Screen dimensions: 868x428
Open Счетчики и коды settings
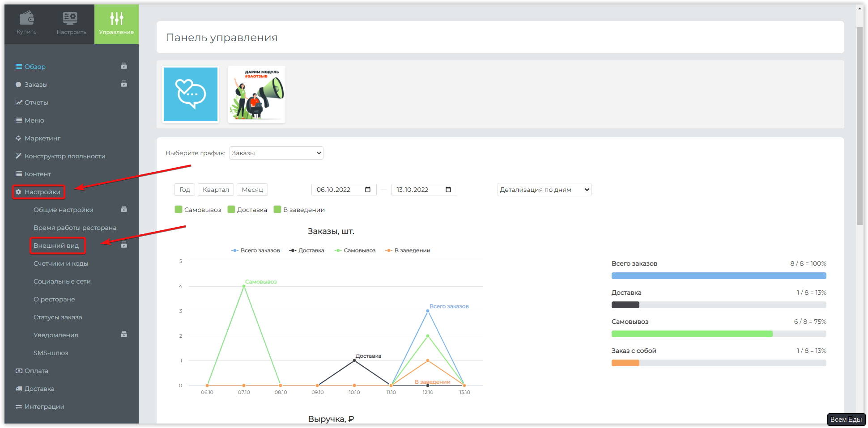(x=61, y=263)
